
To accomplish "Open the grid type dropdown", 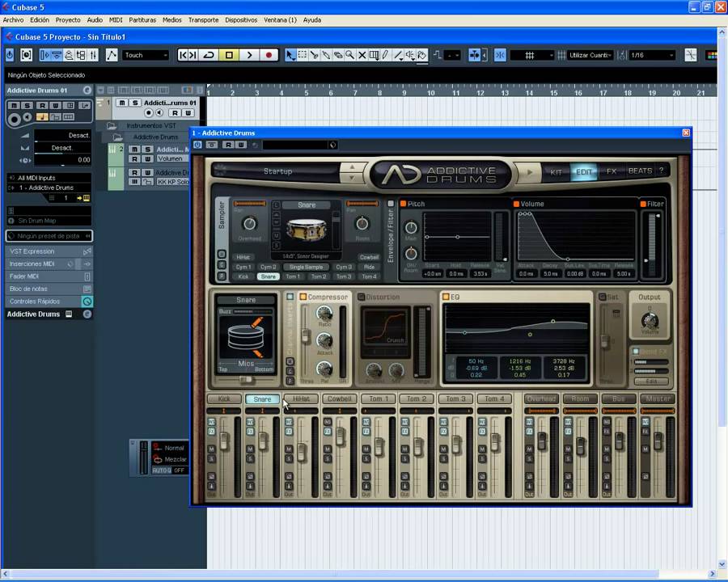I will (x=532, y=55).
